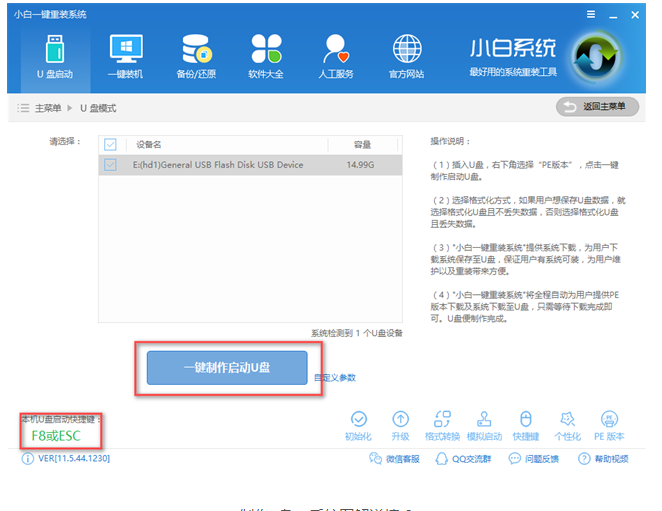The image size is (662, 511).
Task: Click the menu list icon beside 主菜单
Action: click(x=23, y=108)
